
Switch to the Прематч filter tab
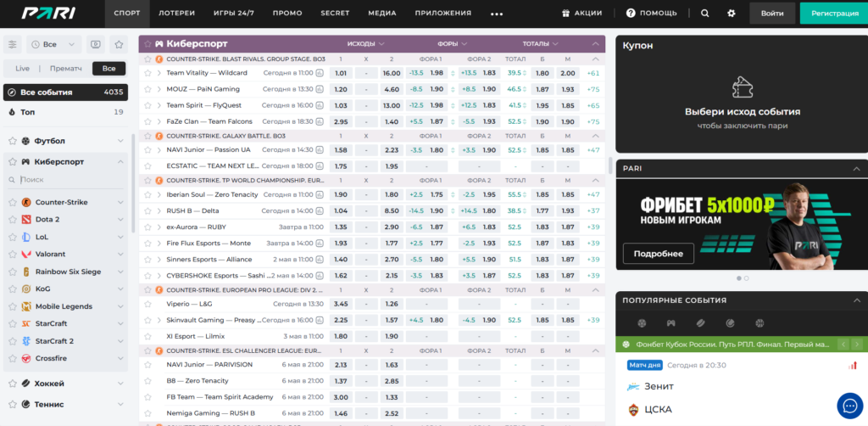coord(66,69)
